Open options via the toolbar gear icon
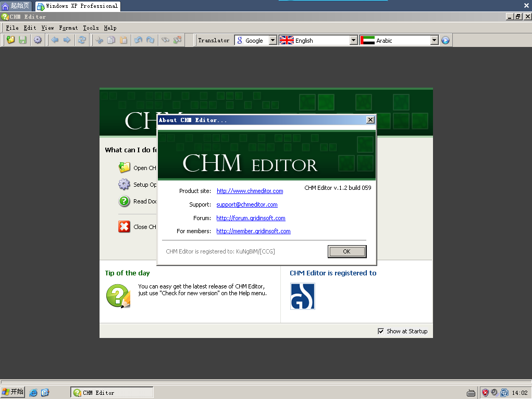The height and width of the screenshot is (399, 532). click(x=38, y=40)
